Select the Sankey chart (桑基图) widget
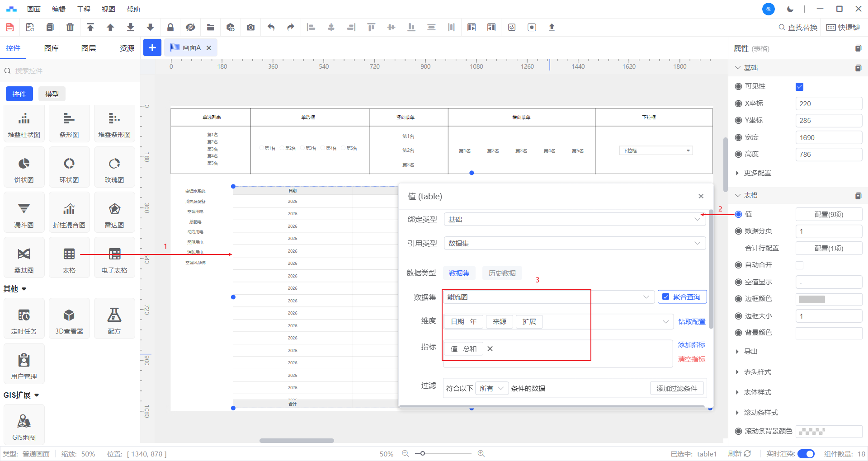 click(24, 258)
